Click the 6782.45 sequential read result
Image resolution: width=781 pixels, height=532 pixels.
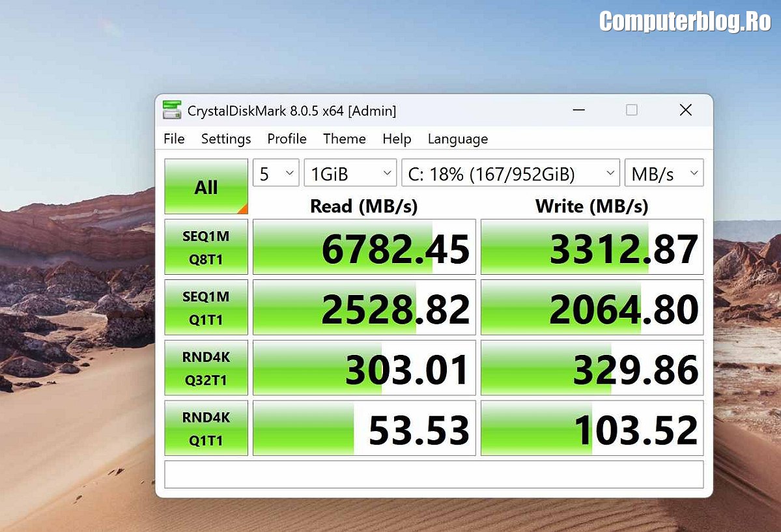click(x=364, y=247)
